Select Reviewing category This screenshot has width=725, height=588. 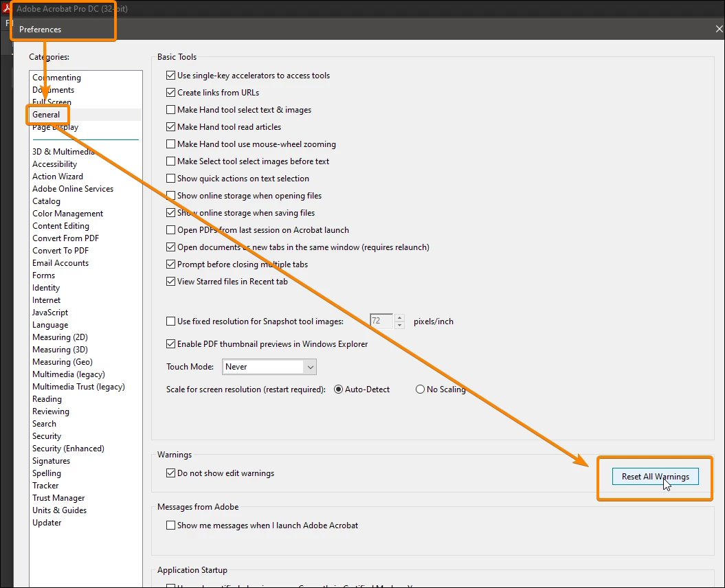click(50, 411)
